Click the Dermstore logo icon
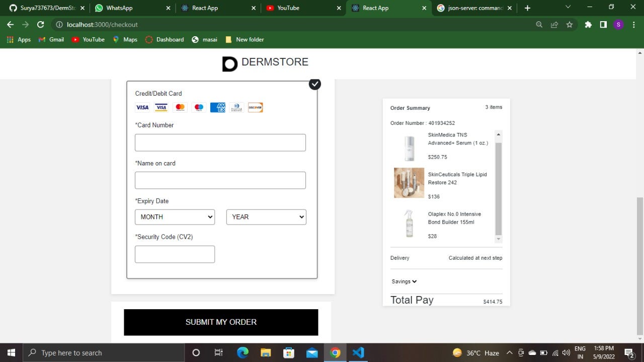Screen dimensions: 644x362 click(229, 64)
